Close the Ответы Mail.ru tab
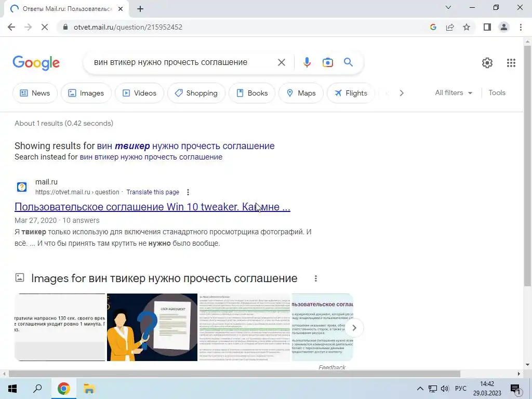Viewport: 532px width, 399px height. click(121, 9)
